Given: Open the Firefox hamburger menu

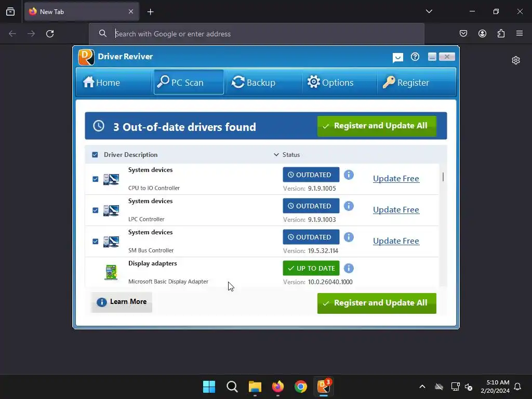Looking at the screenshot, I should click(520, 33).
